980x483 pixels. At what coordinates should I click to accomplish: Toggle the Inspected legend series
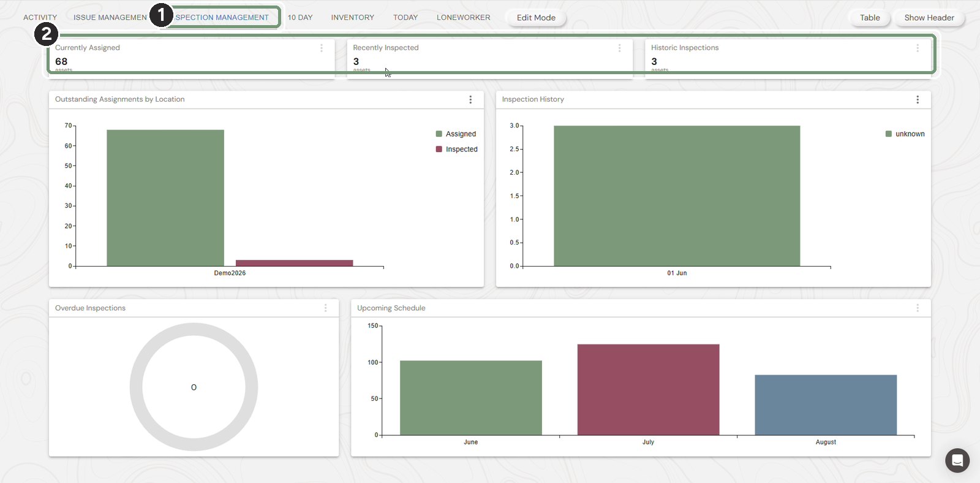456,149
